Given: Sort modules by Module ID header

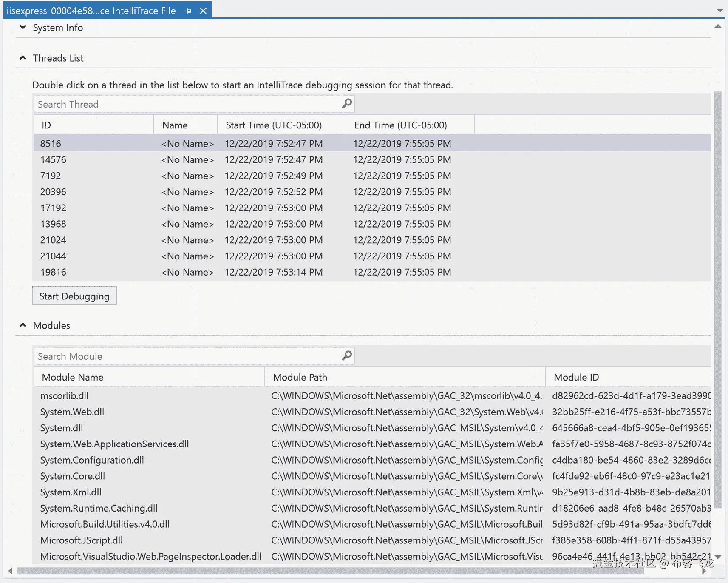Looking at the screenshot, I should coord(629,377).
